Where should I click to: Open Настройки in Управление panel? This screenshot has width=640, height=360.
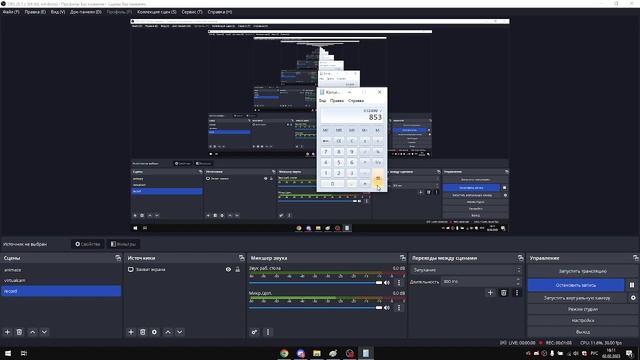pyautogui.click(x=582, y=320)
